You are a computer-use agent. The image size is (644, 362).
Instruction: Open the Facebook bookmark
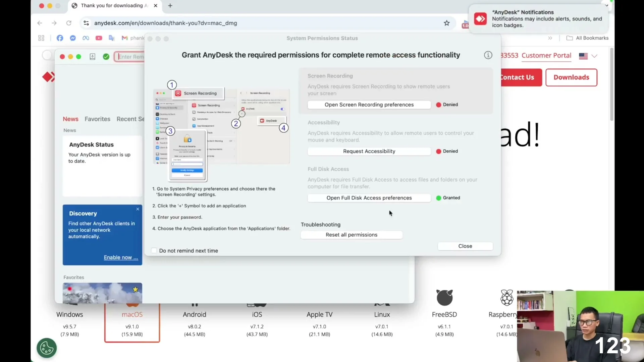point(60,38)
